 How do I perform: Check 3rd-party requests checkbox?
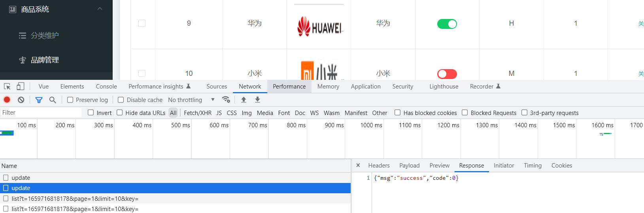[524, 113]
